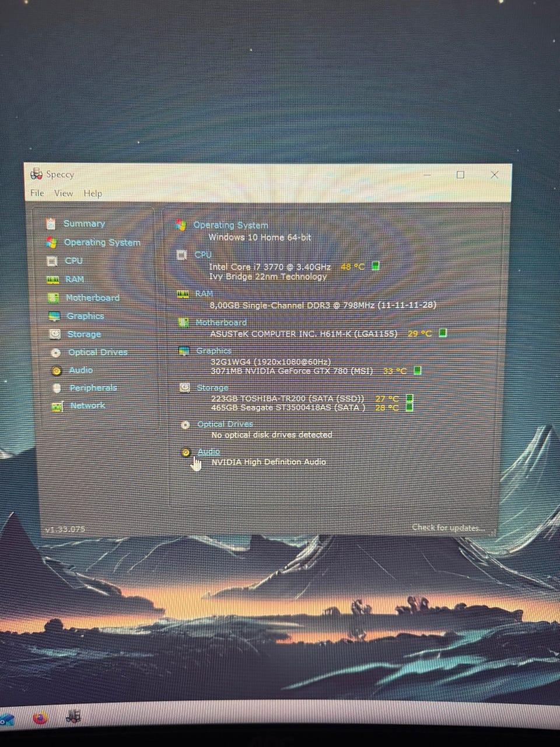Click the Intel Core i7 3770 text
This screenshot has width=560, height=747.
(x=269, y=267)
